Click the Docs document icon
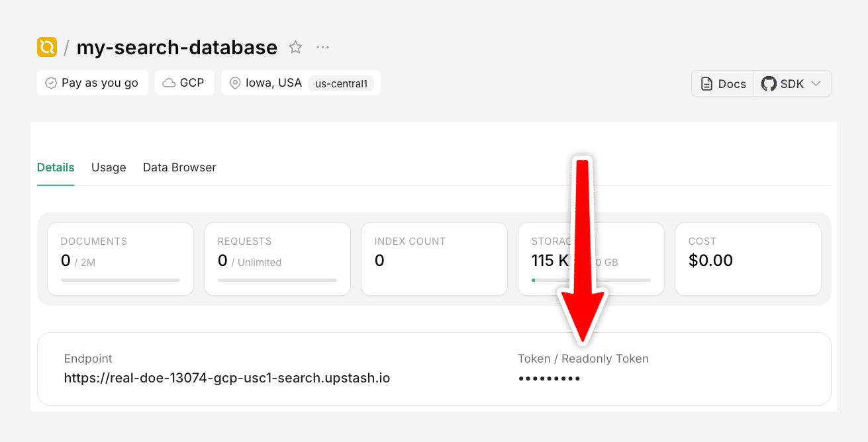868x442 pixels. click(x=706, y=84)
